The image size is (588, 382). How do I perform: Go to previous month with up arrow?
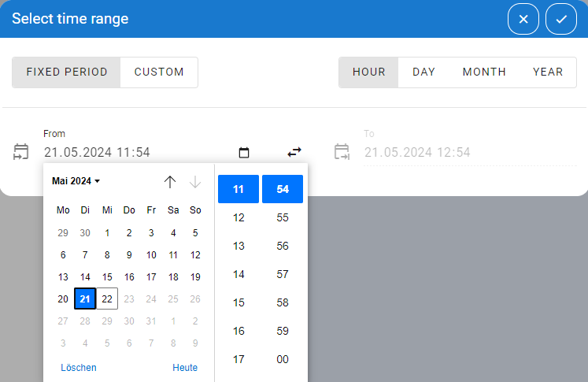click(x=170, y=182)
